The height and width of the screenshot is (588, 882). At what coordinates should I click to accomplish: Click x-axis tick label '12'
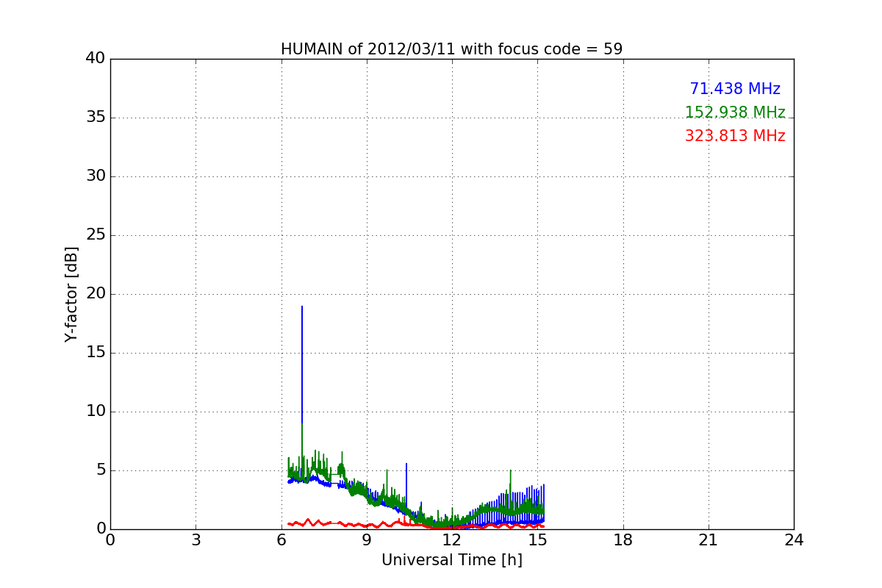click(x=452, y=540)
